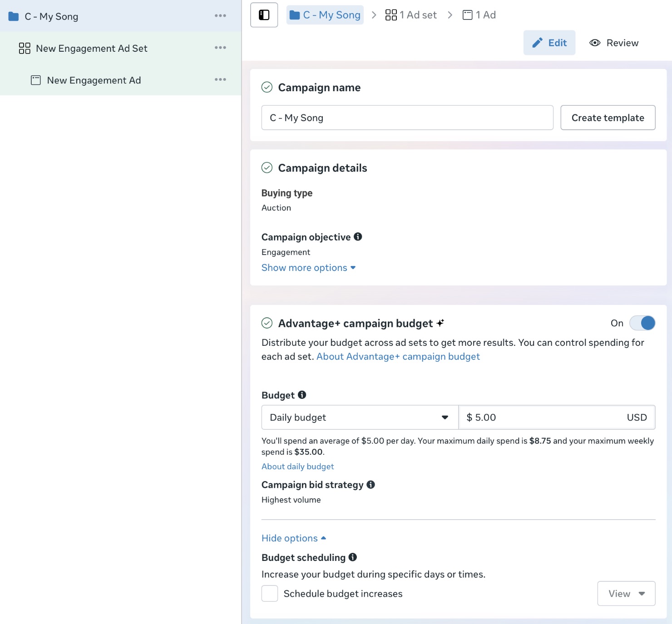Select the Edit tab
The width and height of the screenshot is (672, 624).
pos(549,43)
